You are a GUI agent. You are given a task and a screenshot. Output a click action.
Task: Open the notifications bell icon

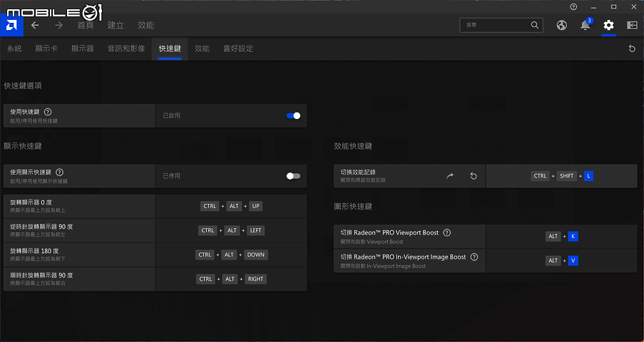(x=585, y=26)
